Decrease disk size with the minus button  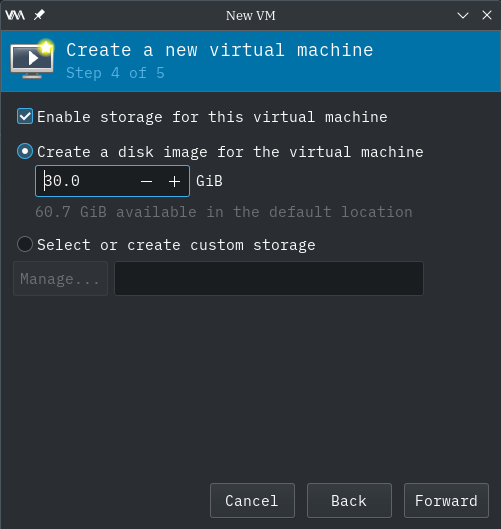(x=146, y=182)
